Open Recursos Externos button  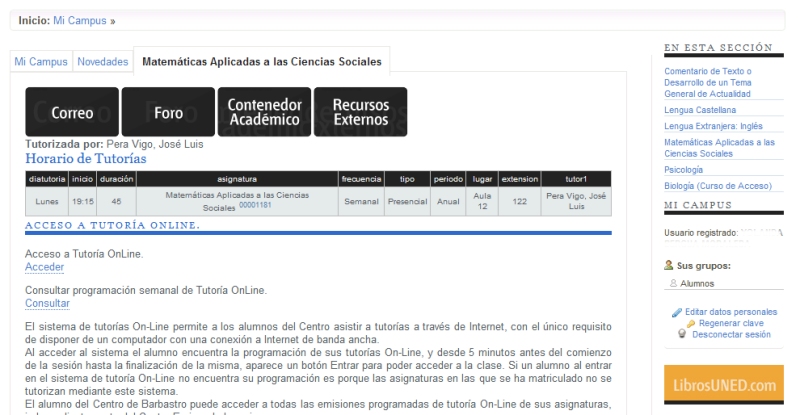[x=360, y=112]
